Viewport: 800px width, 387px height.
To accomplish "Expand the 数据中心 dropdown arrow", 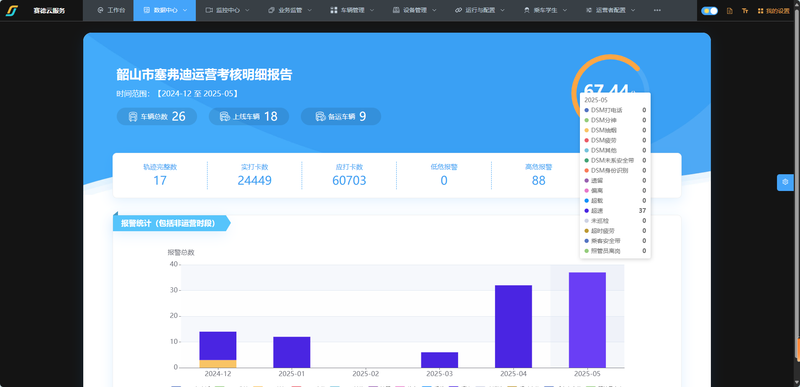I will coord(185,10).
